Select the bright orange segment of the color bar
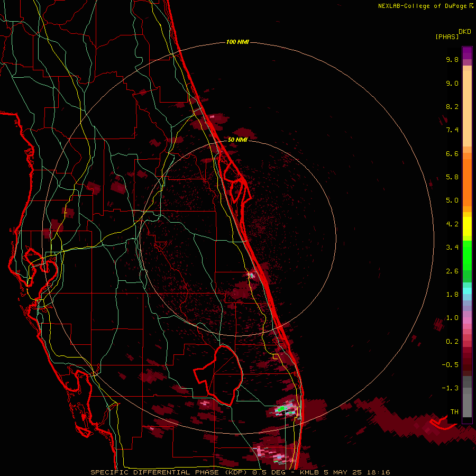 467,182
